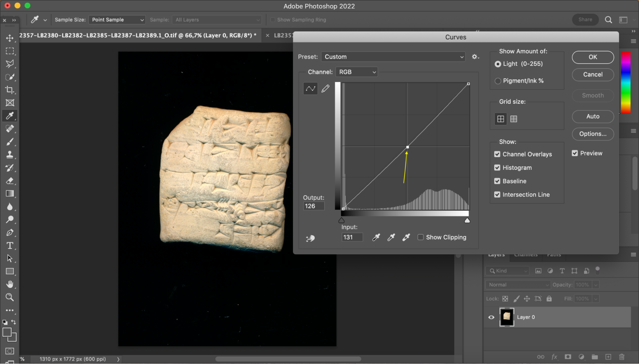Select the Move tool
This screenshot has height=364, width=639.
[10, 38]
